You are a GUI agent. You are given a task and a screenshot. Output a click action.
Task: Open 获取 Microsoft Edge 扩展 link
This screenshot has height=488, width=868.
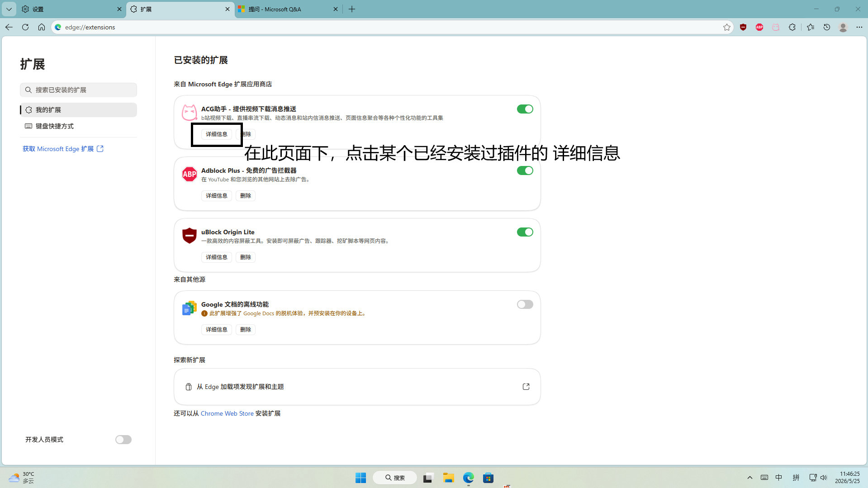[x=63, y=149]
